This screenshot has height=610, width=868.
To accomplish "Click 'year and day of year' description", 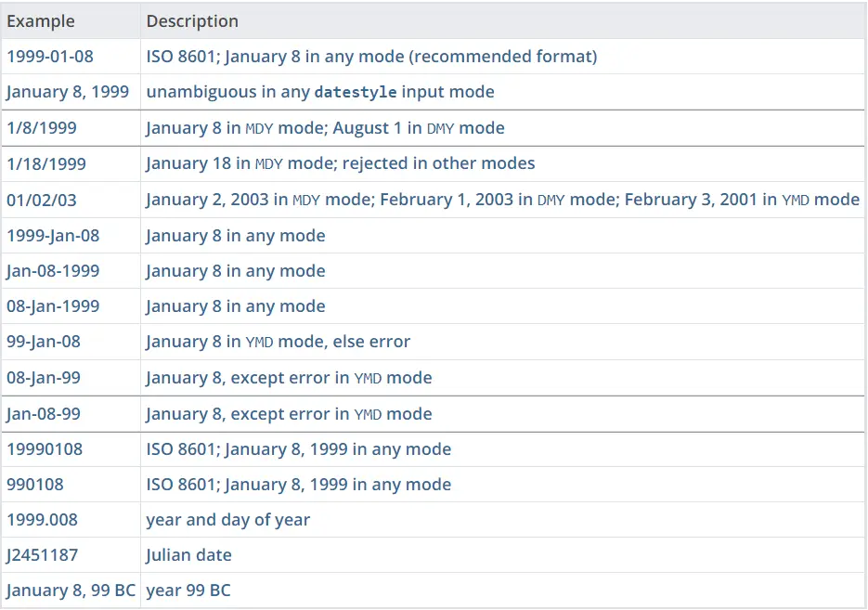I will coord(227,520).
